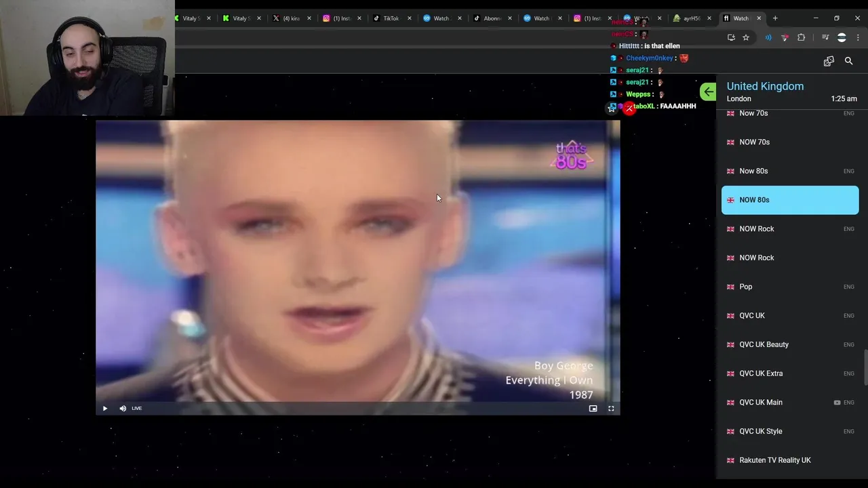Click the streamer webcam overlay
The width and height of the screenshot is (868, 488).
pos(87,58)
